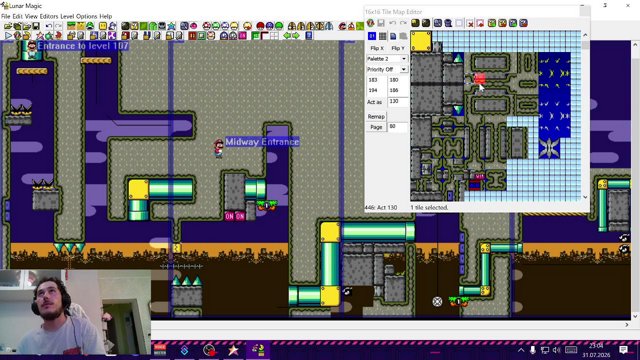The image size is (640, 360).
Task: Click the Page button
Action: coord(376,127)
